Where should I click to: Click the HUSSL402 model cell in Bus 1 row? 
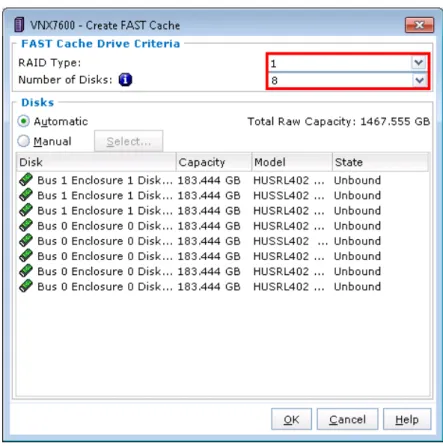tap(288, 195)
